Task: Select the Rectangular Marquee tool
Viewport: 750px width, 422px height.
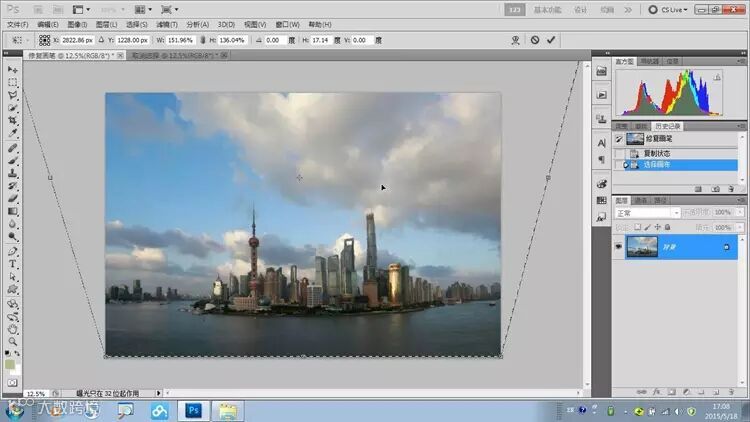Action: tap(12, 82)
